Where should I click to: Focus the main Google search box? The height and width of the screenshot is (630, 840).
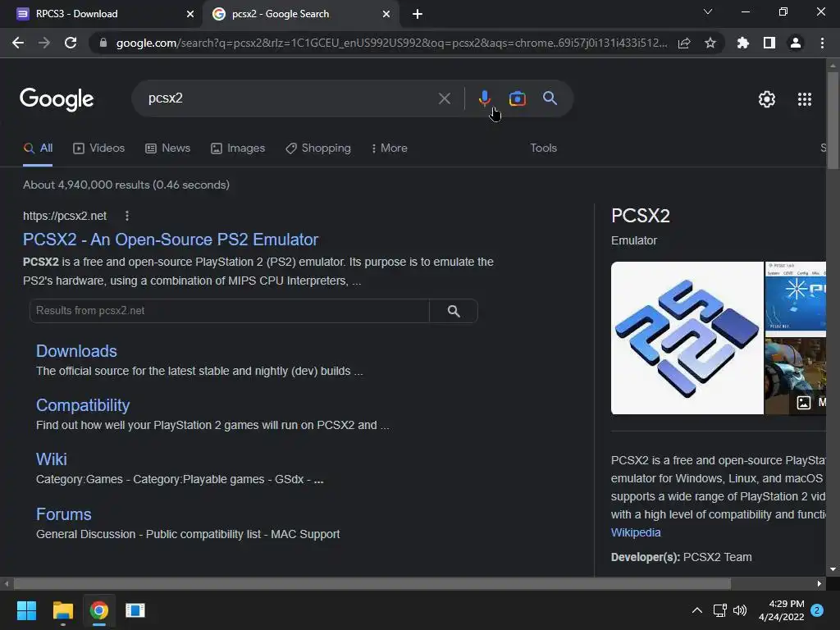290,98
